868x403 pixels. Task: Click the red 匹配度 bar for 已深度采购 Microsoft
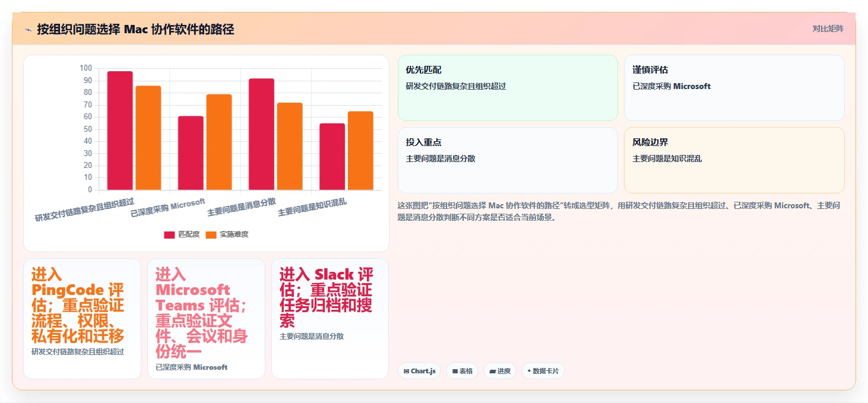(191, 153)
